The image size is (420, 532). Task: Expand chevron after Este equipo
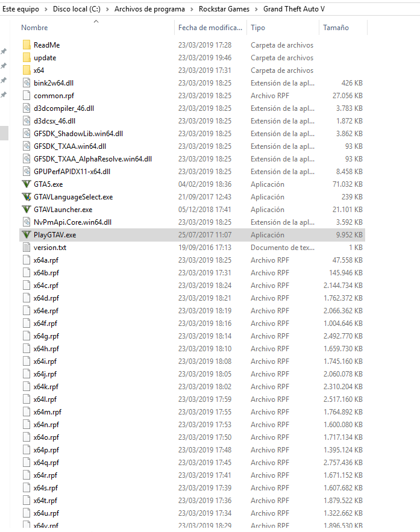click(x=46, y=9)
